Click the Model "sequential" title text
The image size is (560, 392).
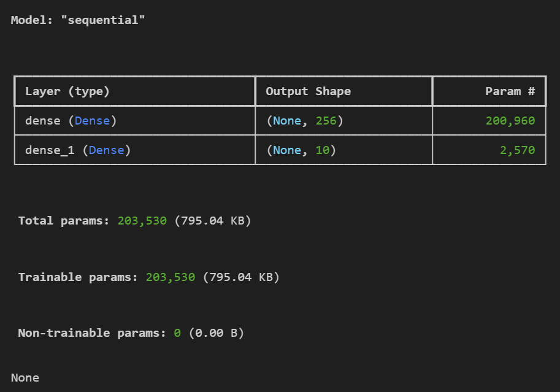pyautogui.click(x=78, y=20)
